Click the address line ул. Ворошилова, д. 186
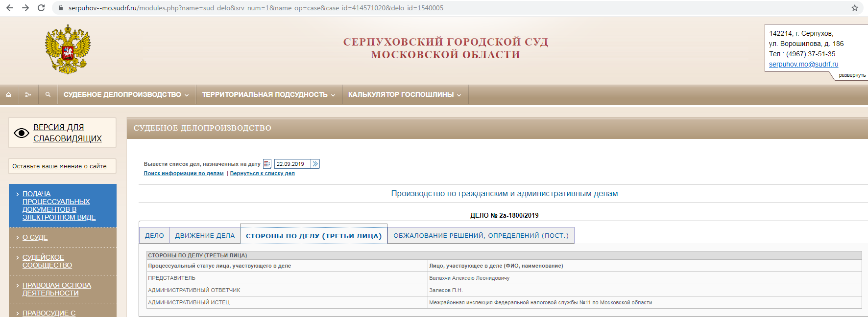 (806, 44)
